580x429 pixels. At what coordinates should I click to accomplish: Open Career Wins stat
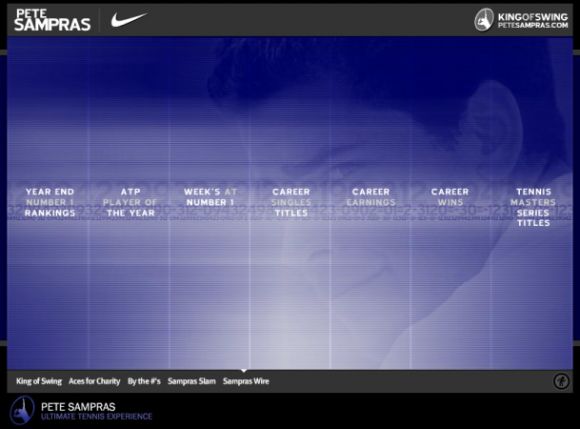450,197
